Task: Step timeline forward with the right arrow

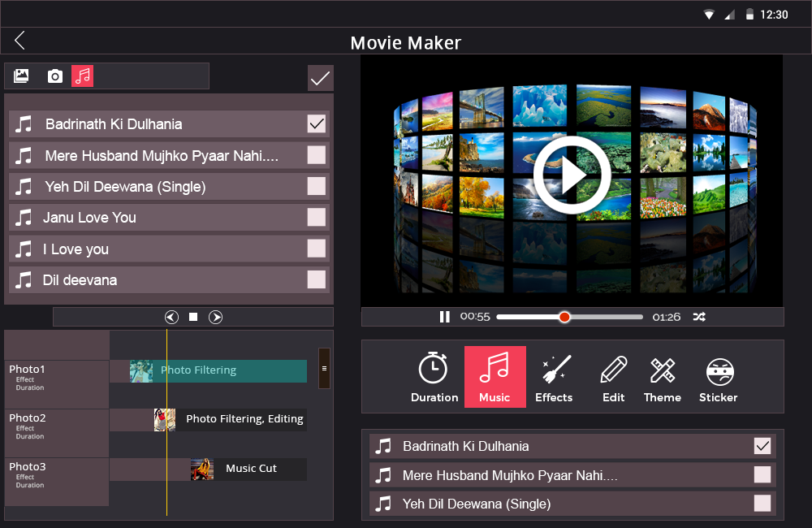Action: 215,317
